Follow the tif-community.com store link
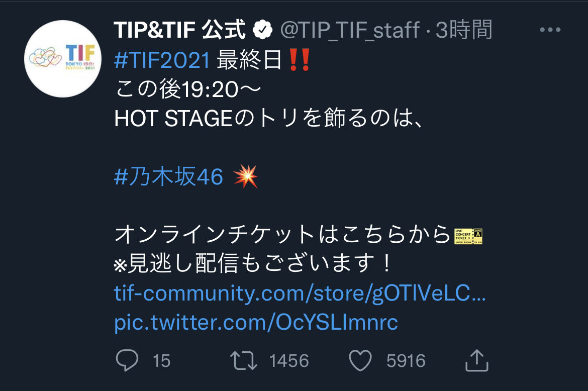Image resolution: width=588 pixels, height=391 pixels. (300, 293)
